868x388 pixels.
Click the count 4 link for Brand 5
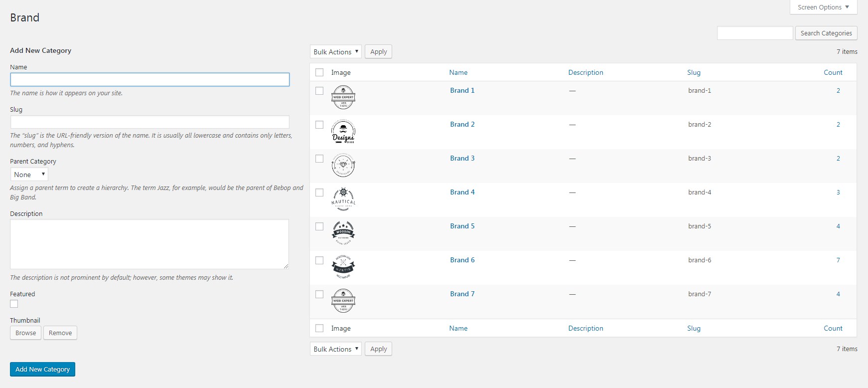coord(838,226)
